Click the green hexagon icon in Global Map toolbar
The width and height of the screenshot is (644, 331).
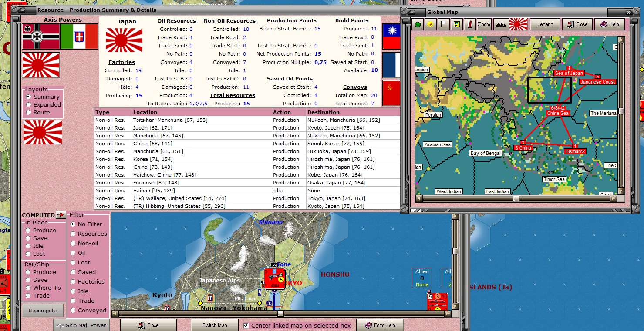[418, 24]
